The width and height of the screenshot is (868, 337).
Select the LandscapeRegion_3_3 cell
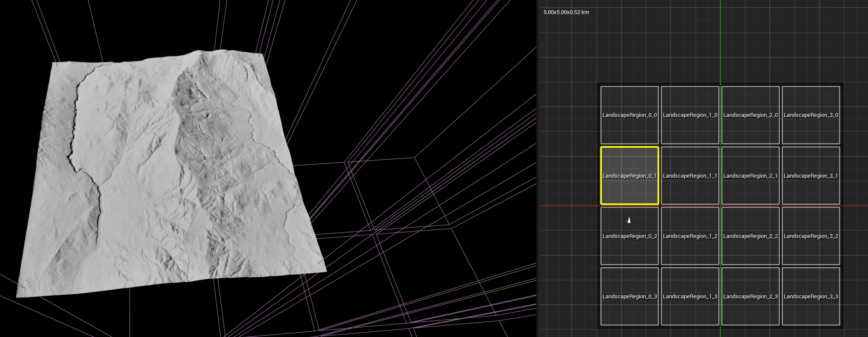click(811, 296)
